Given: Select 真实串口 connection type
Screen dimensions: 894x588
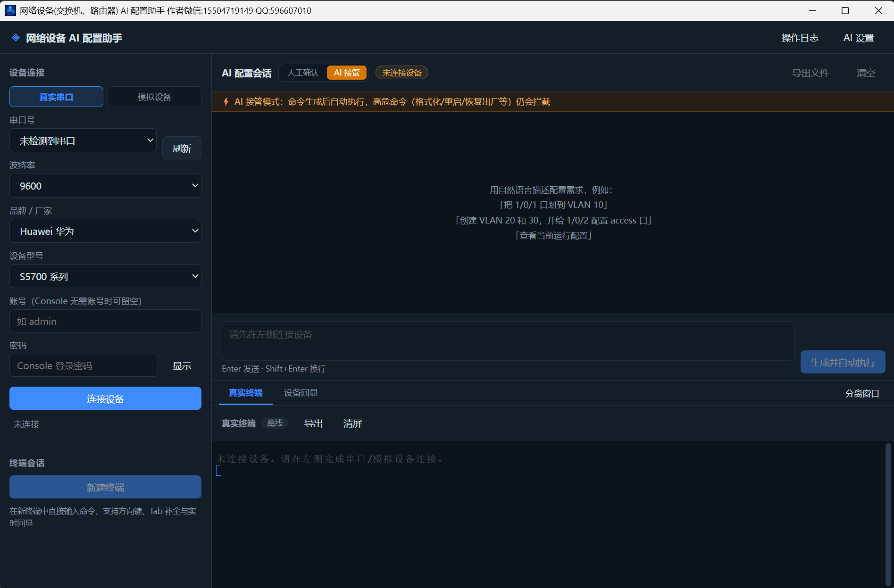Looking at the screenshot, I should click(x=56, y=97).
